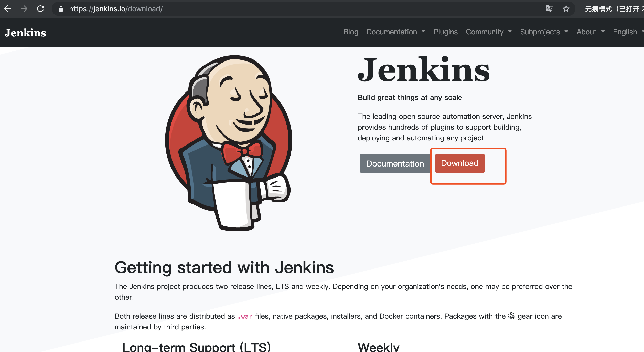Click the gray Documentation button

(x=395, y=163)
